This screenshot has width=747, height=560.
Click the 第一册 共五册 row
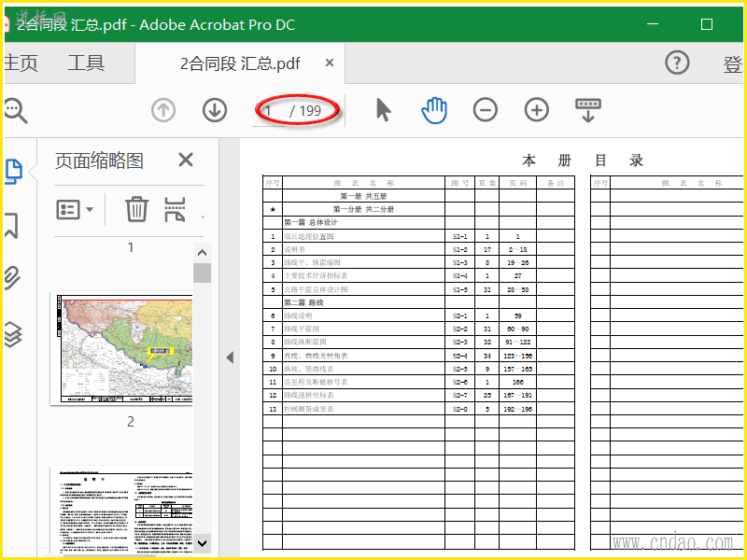pyautogui.click(x=418, y=196)
